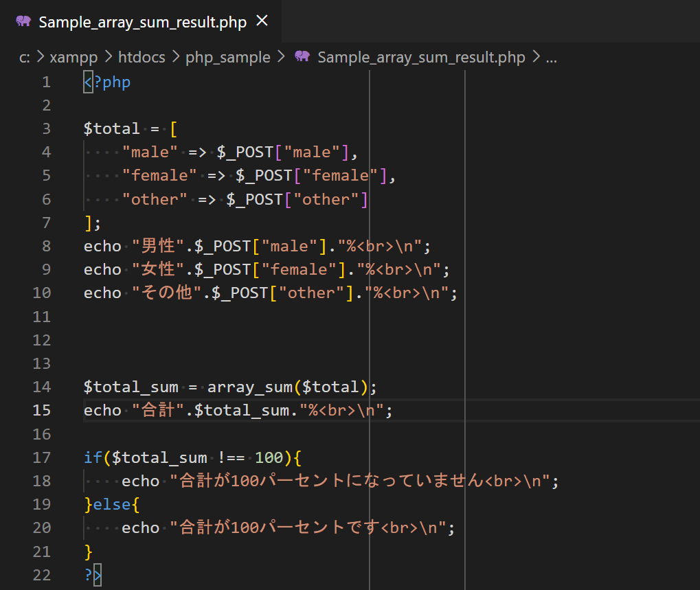Image resolution: width=700 pixels, height=590 pixels.
Task: Click line number 22 in the gutter
Action: tap(42, 576)
